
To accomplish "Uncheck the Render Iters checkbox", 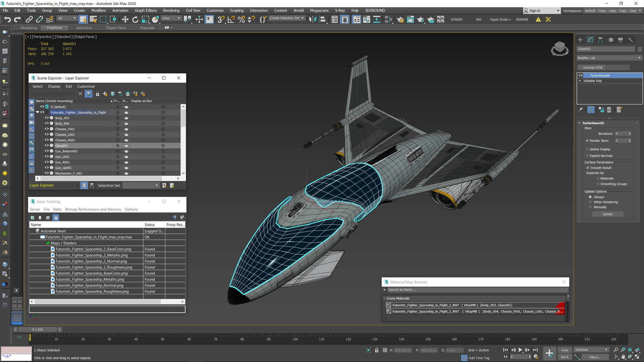I will point(587,141).
